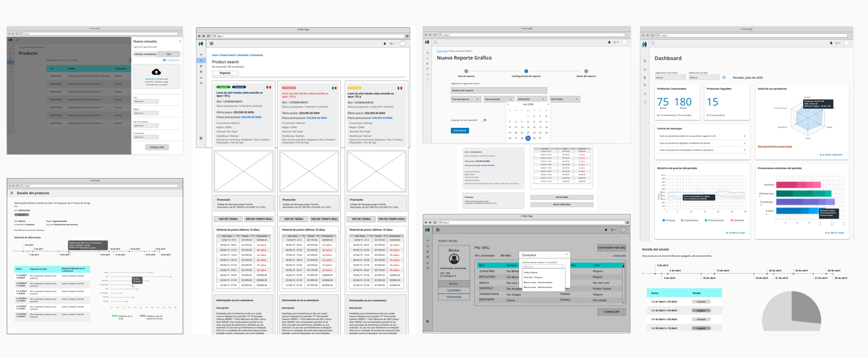Viewport: 868px width, 358px height.
Task: Click the Cross Info breadcrumb link
Action: [442, 51]
